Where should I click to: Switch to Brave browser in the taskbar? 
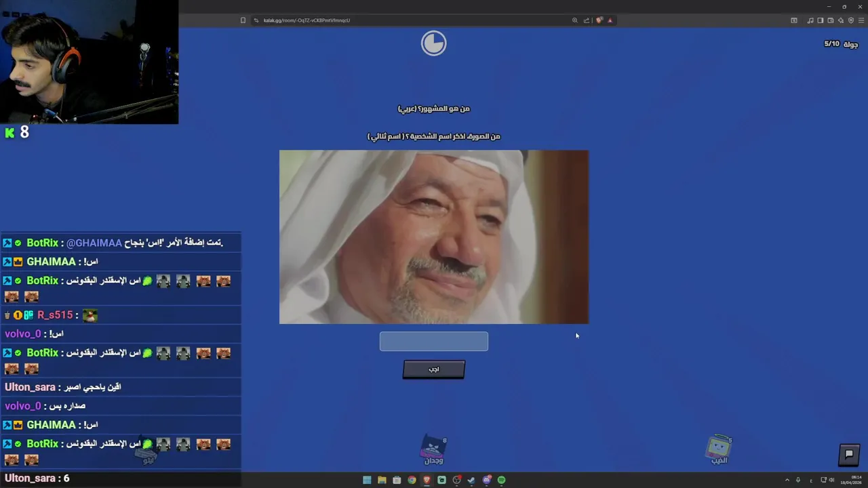[427, 480]
